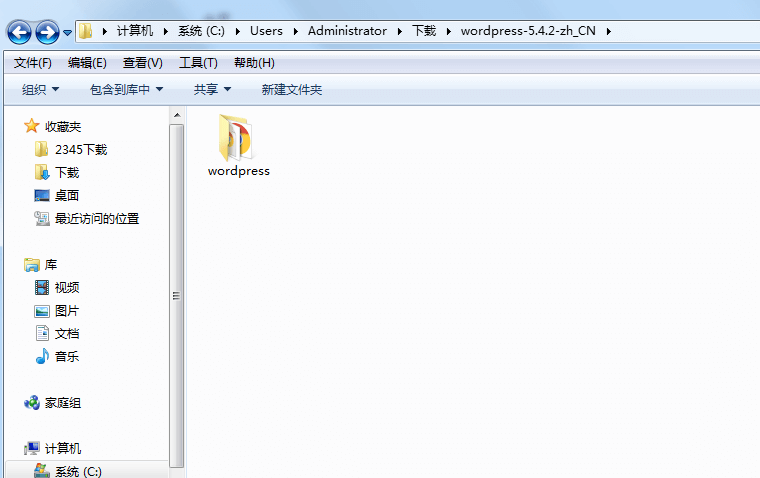
Task: Expand the arrow after 下载 in breadcrumb
Action: (x=448, y=32)
